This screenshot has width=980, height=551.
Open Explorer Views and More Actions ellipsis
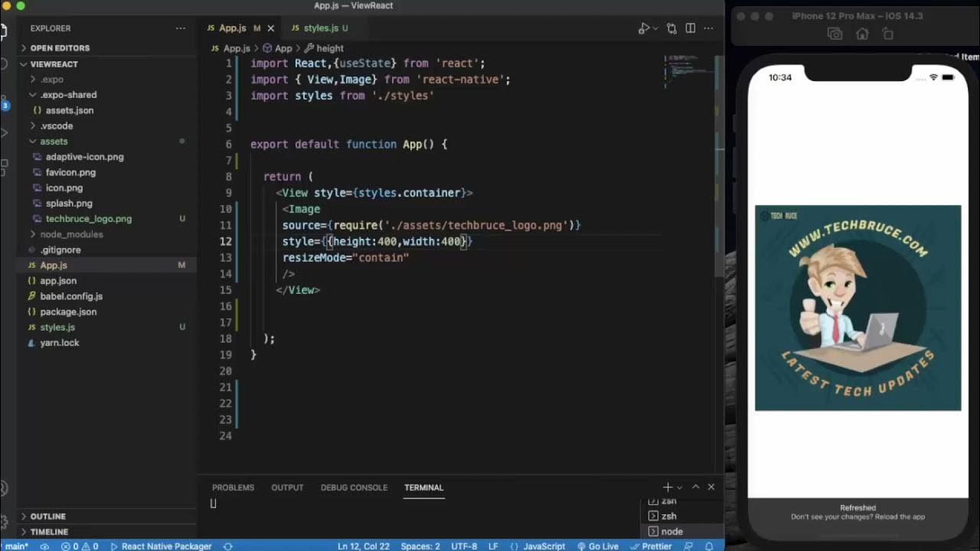point(181,28)
